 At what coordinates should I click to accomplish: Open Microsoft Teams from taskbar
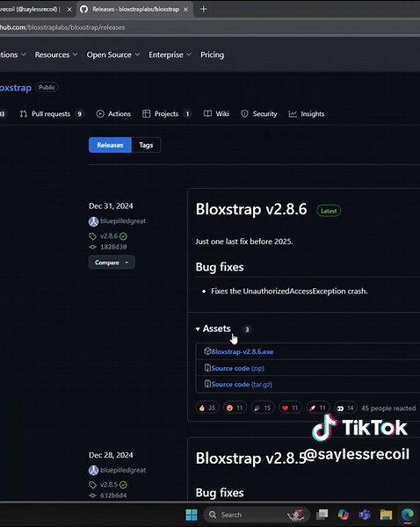pyautogui.click(x=365, y=515)
